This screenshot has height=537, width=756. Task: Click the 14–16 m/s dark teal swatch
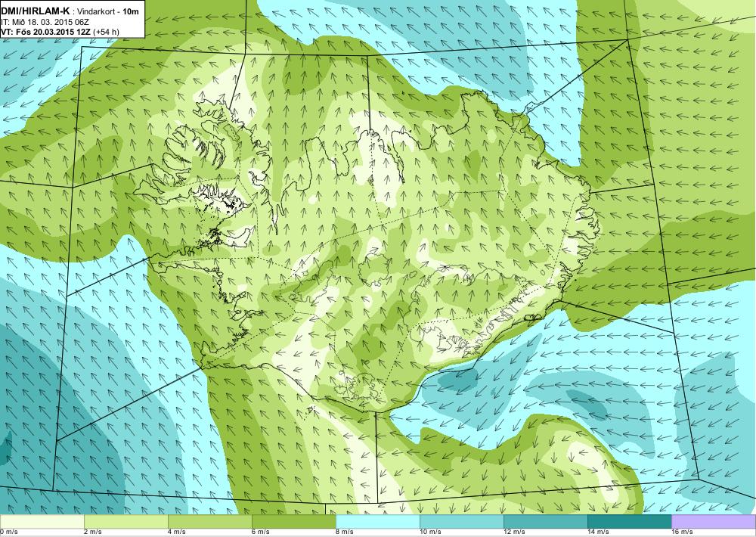tap(630, 522)
